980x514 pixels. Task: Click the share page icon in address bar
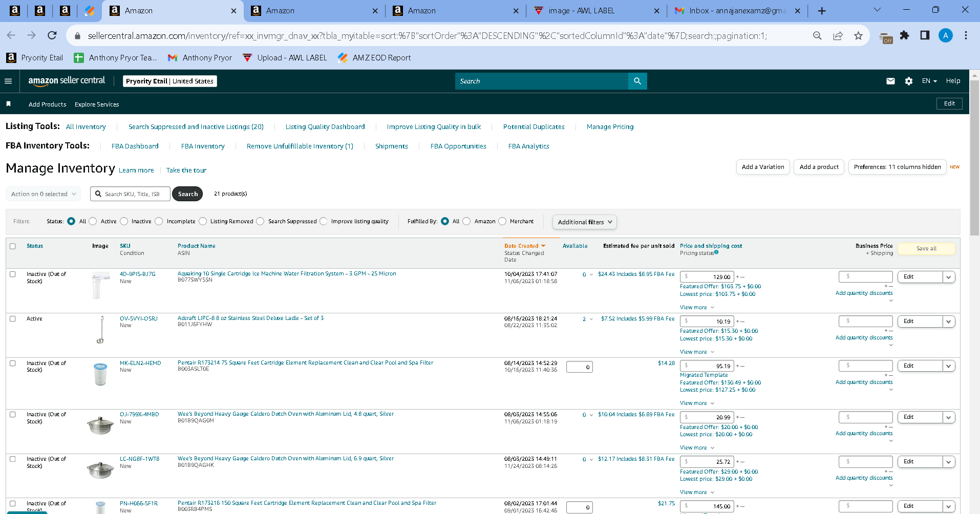(x=838, y=35)
